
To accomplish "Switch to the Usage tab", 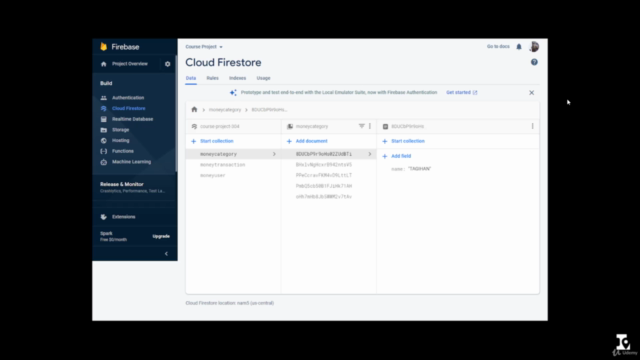I will (x=263, y=78).
